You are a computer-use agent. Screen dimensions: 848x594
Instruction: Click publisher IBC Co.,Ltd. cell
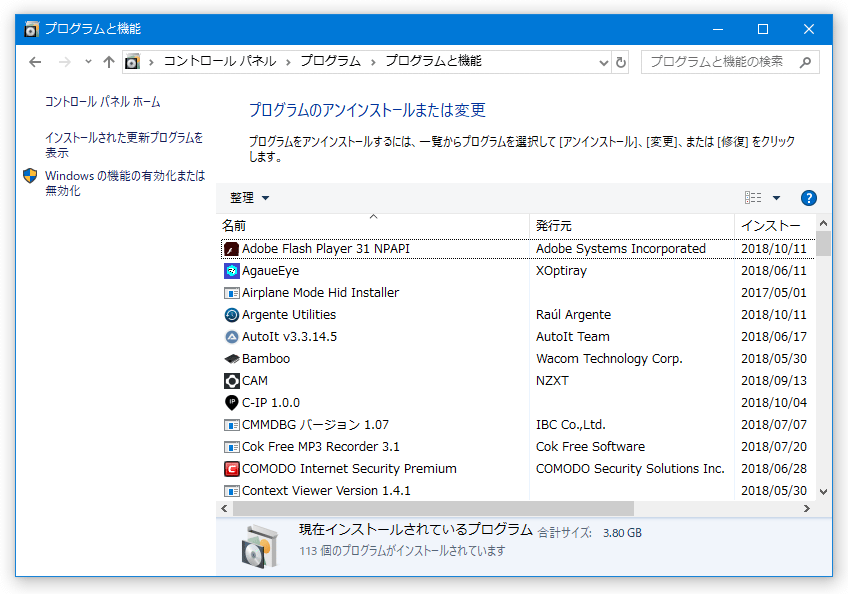(571, 425)
